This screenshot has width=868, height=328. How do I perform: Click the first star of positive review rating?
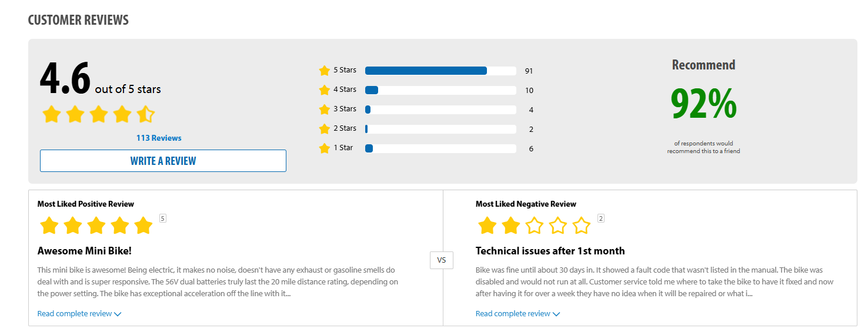click(49, 226)
